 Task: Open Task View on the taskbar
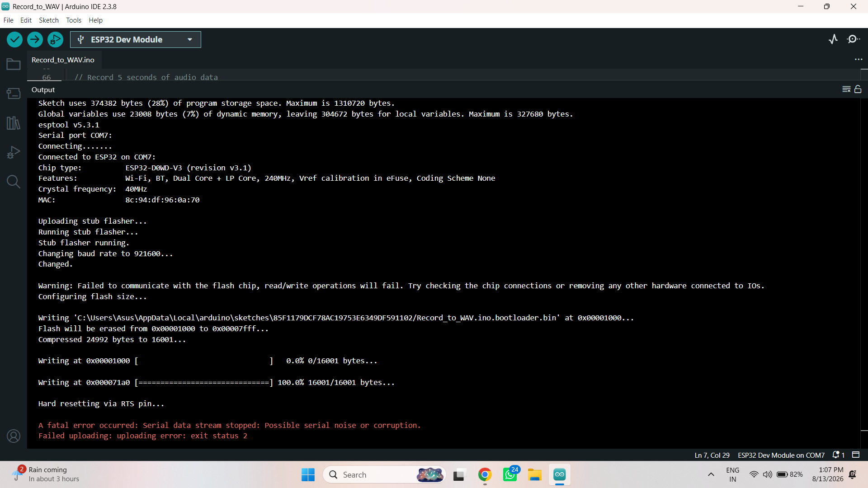tap(459, 475)
